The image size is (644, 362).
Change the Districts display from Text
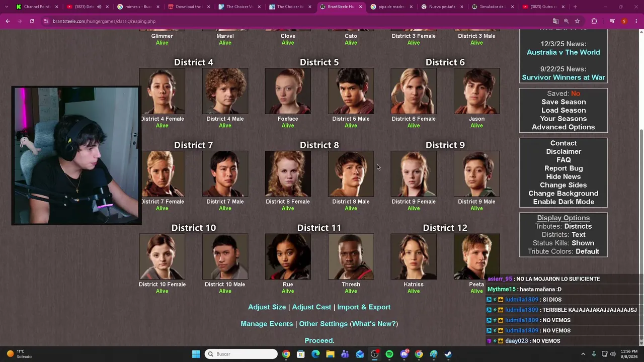click(x=579, y=235)
